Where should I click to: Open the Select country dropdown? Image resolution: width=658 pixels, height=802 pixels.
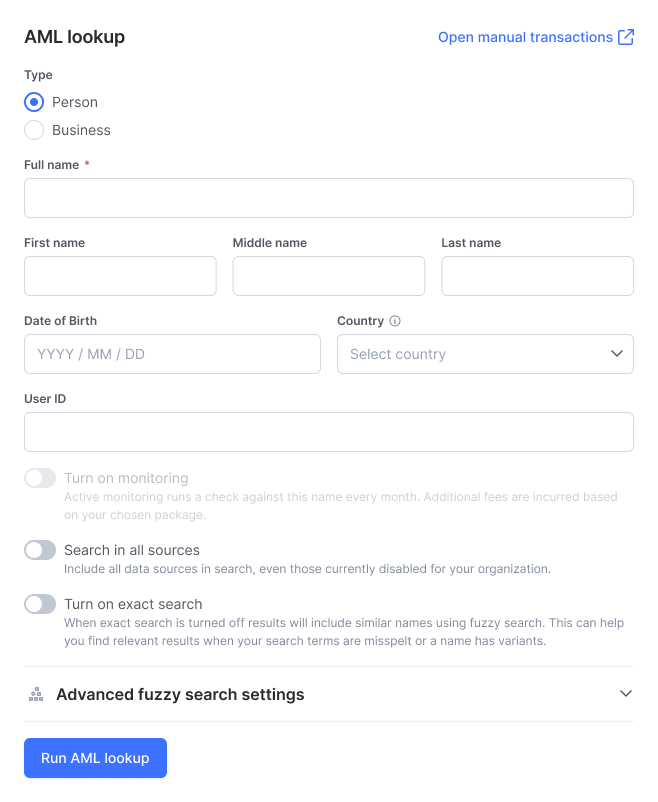click(485, 354)
